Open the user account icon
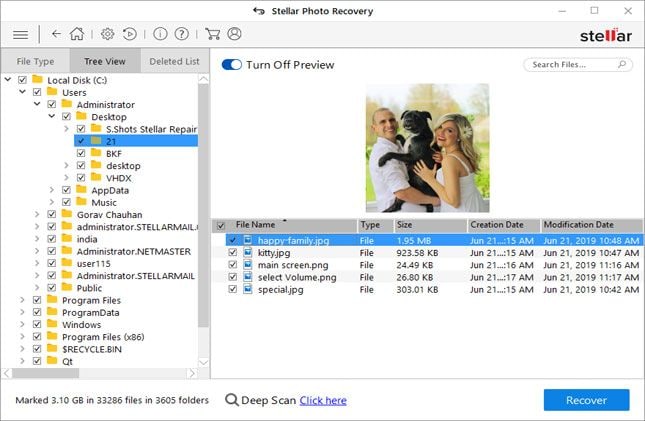This screenshot has width=645, height=421. (x=234, y=34)
